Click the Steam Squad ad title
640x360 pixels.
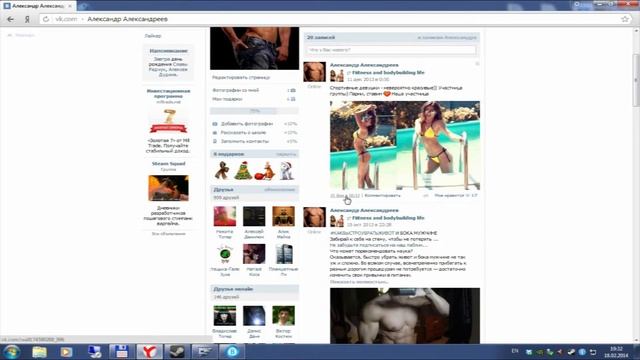coord(169,164)
